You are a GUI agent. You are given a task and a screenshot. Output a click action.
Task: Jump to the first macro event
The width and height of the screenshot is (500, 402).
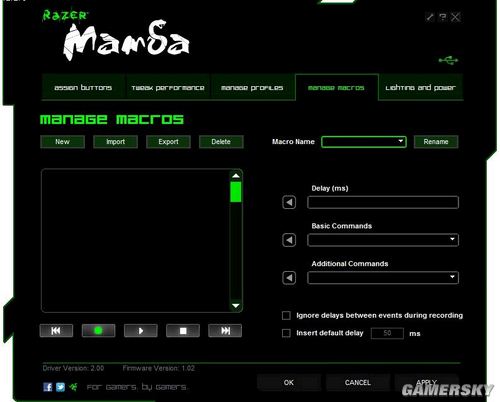point(56,331)
